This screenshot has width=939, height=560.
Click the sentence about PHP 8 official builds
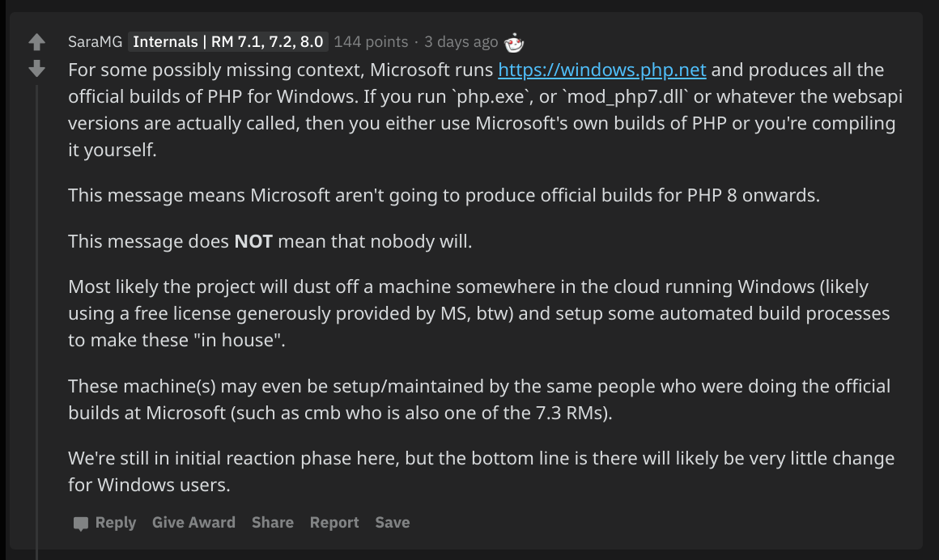(444, 196)
